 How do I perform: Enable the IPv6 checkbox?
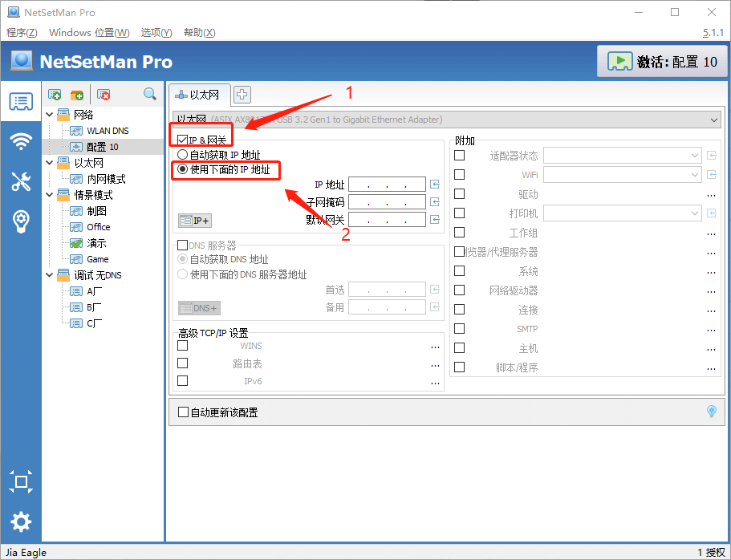point(183,380)
